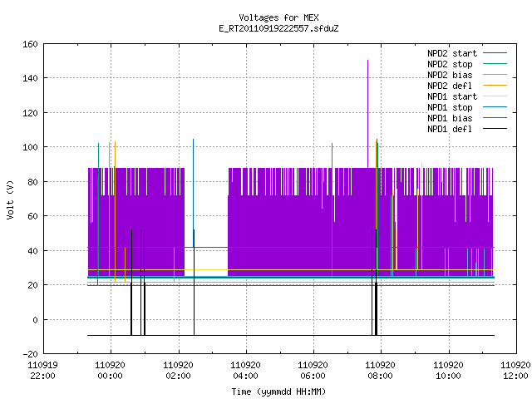Click the 160 value on voltage axis
This screenshot has width=532, height=399.
tap(30, 44)
